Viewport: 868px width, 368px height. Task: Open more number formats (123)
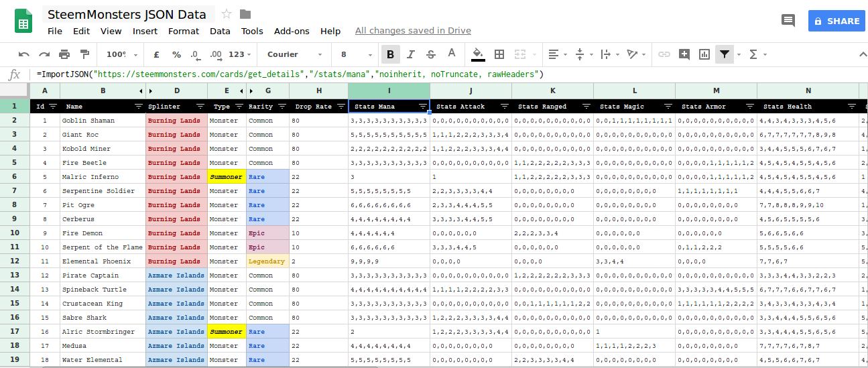click(241, 54)
